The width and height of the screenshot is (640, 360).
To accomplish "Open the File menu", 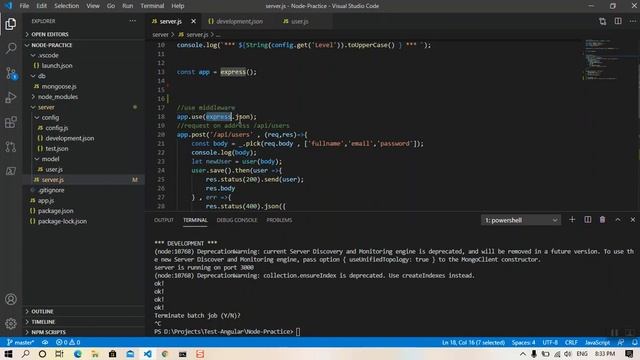I will pos(24,6).
